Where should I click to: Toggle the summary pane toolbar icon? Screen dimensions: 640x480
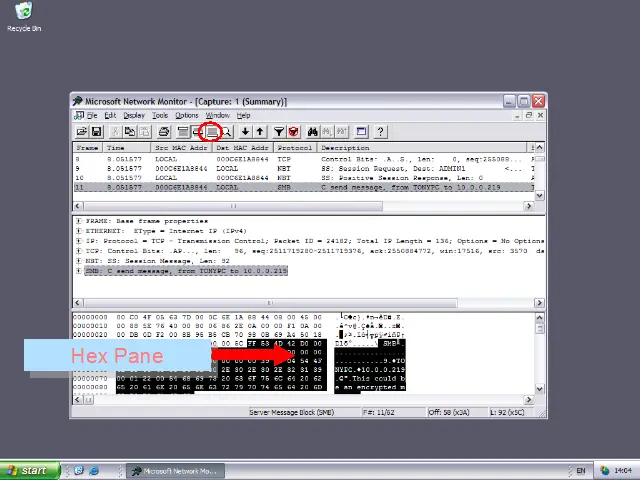tap(182, 131)
